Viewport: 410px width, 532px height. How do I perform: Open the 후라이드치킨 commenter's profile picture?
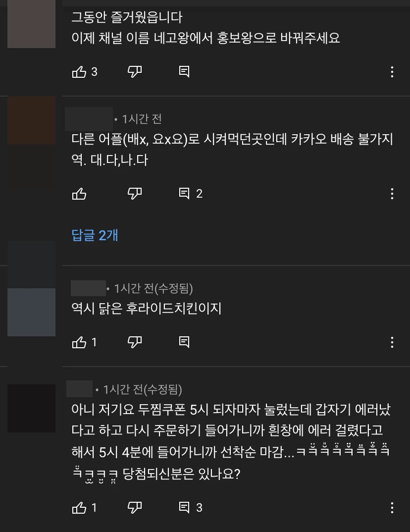pyautogui.click(x=32, y=312)
